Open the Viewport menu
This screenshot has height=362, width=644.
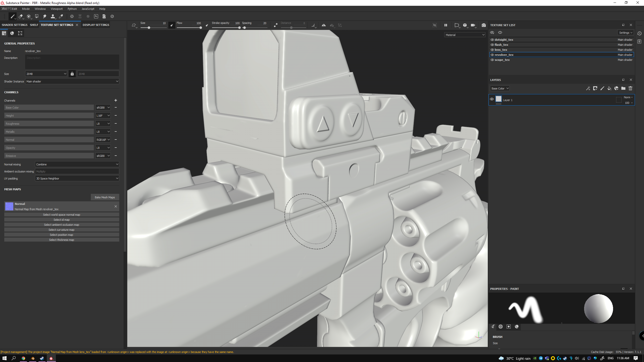(x=57, y=9)
